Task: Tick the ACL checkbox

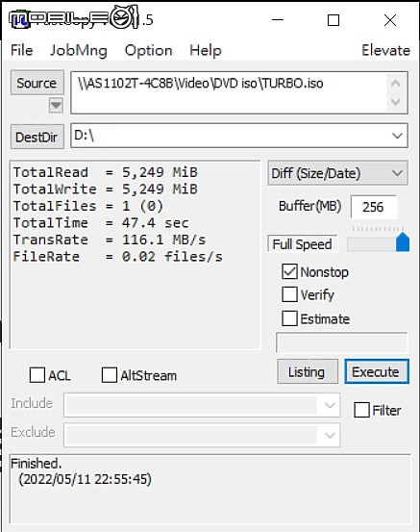Action: pyautogui.click(x=37, y=375)
